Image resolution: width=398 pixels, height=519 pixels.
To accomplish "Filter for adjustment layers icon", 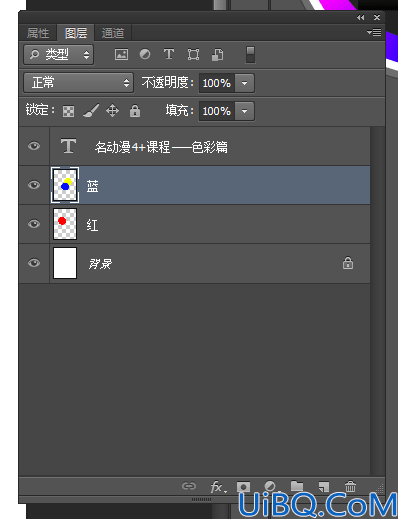I will pos(145,54).
